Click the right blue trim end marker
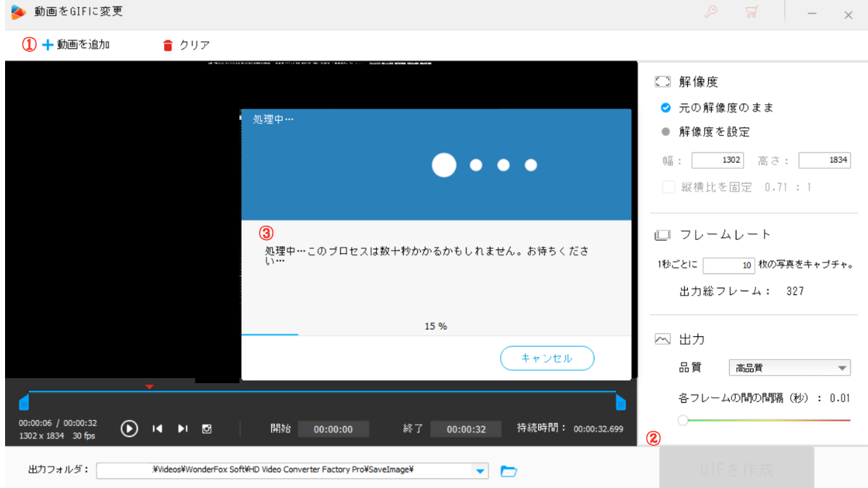Image resolution: width=868 pixels, height=488 pixels. (620, 402)
